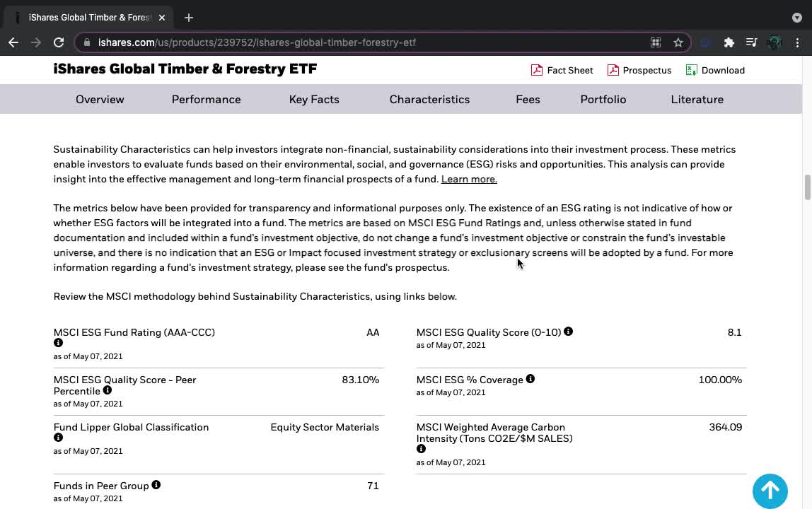Open the Fact Sheet link
Image resolution: width=812 pixels, height=509 pixels.
[569, 71]
